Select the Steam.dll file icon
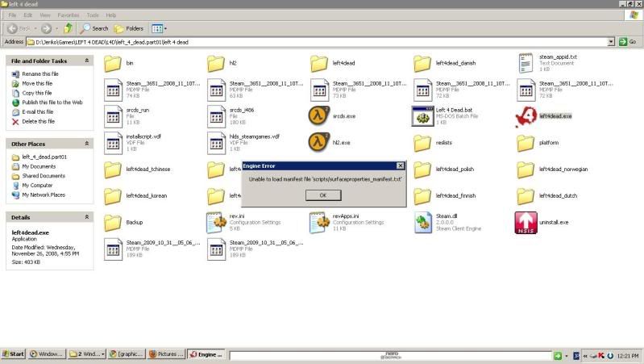 click(x=422, y=223)
